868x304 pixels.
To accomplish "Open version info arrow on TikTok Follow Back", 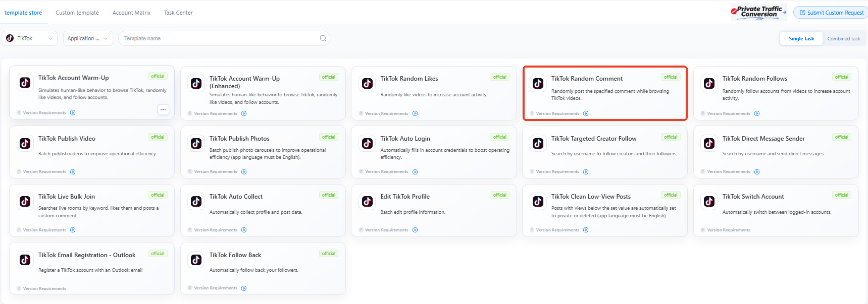I will point(244,288).
